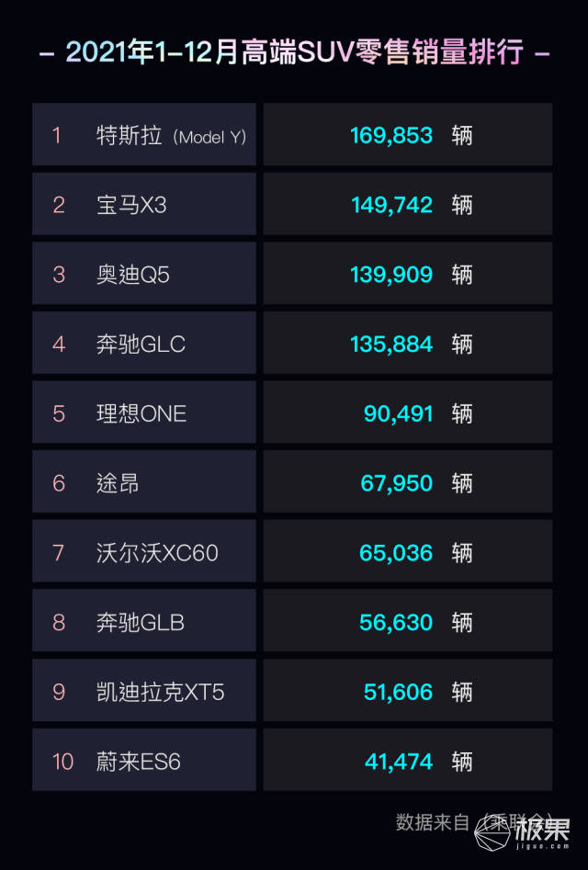The height and width of the screenshot is (870, 588).
Task: Click the 数据来自 source caption
Action: pos(433,822)
